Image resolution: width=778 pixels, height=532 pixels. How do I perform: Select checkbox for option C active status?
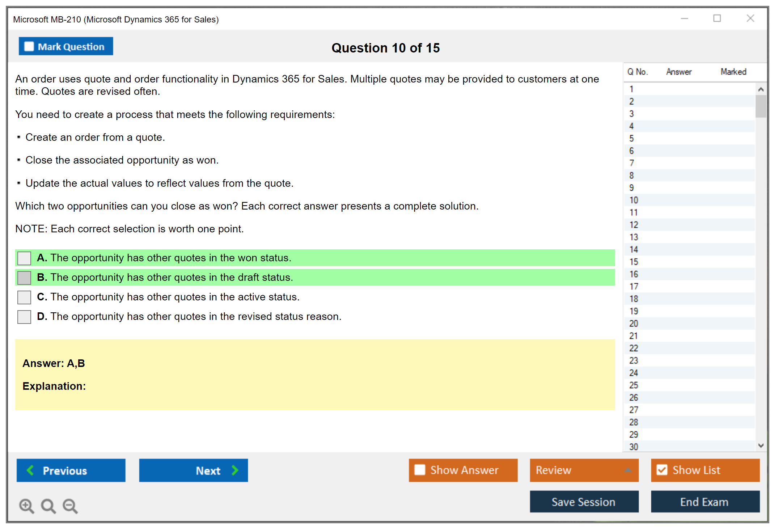(x=24, y=297)
